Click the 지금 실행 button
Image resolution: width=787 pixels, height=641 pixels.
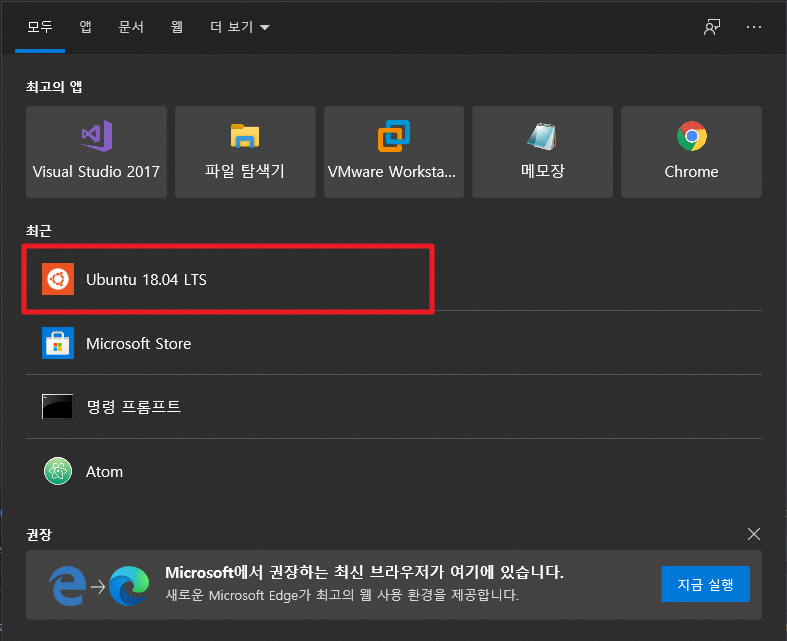click(x=705, y=584)
